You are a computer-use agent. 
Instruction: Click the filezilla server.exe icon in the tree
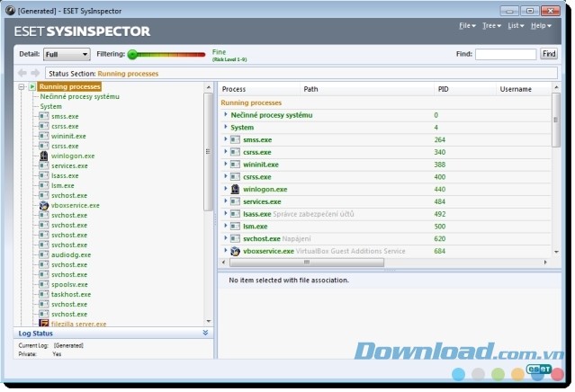click(43, 324)
